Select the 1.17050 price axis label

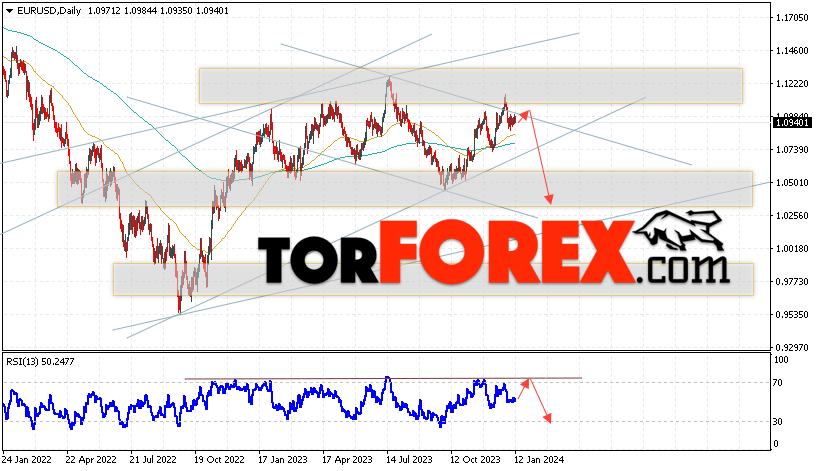pos(792,18)
